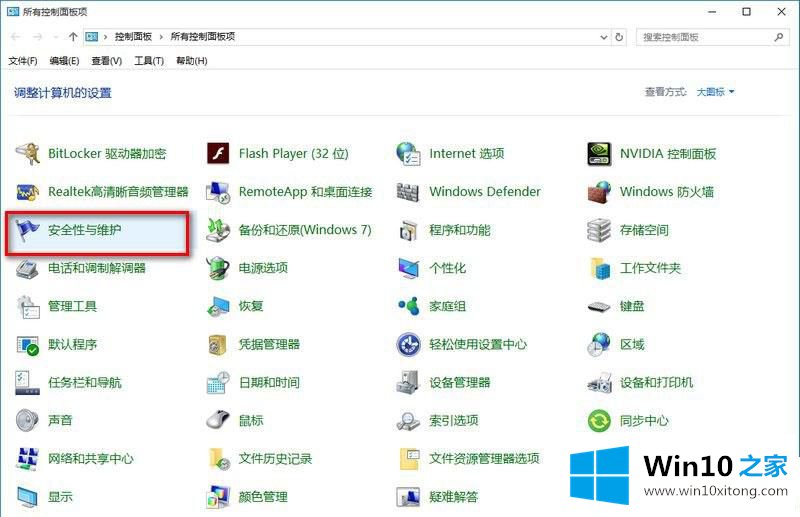This screenshot has height=517, width=800.
Task: Open the 安全性与维护 text link
Action: [x=84, y=230]
